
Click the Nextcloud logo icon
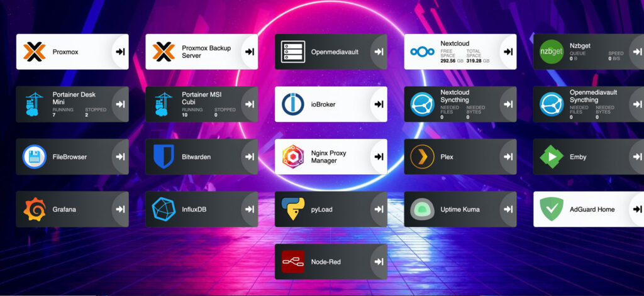[422, 52]
